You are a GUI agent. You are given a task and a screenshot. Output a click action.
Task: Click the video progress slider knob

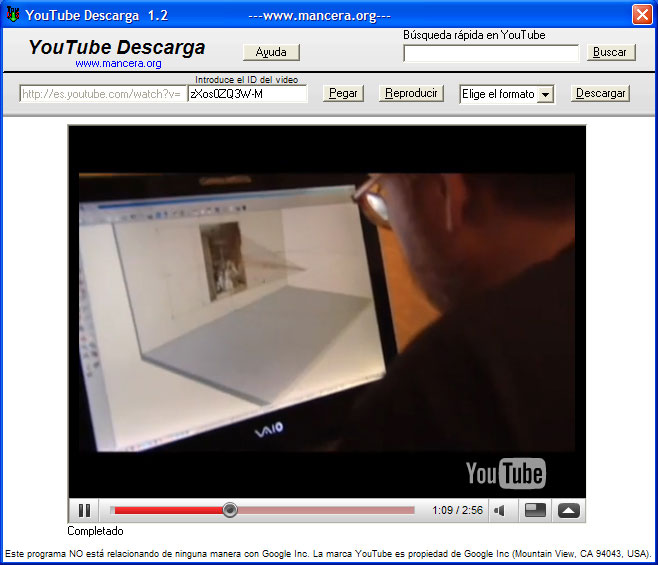coord(230,510)
